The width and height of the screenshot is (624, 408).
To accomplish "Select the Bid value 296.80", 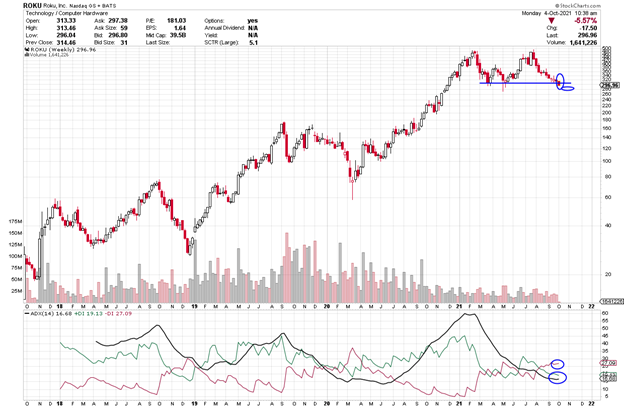I will click(x=118, y=35).
